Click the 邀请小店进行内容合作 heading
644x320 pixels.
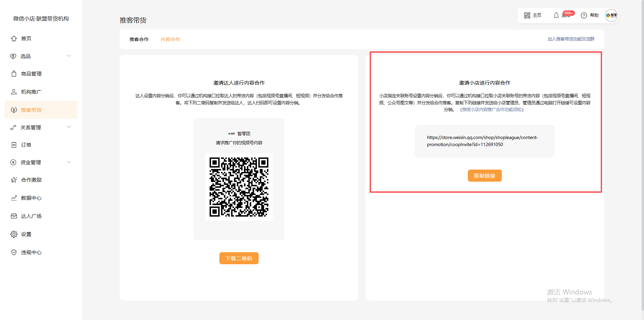pyautogui.click(x=485, y=83)
